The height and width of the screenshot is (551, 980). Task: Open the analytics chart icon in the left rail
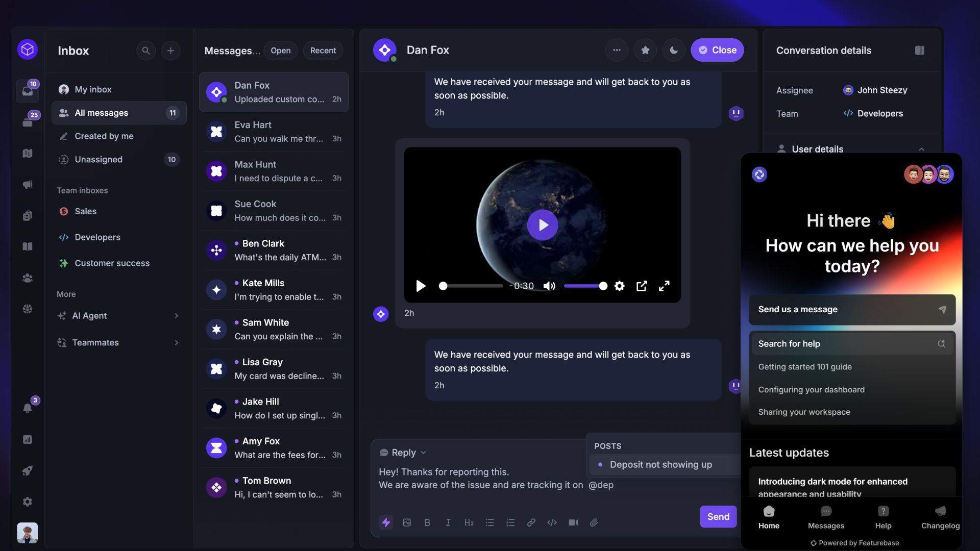(x=27, y=439)
